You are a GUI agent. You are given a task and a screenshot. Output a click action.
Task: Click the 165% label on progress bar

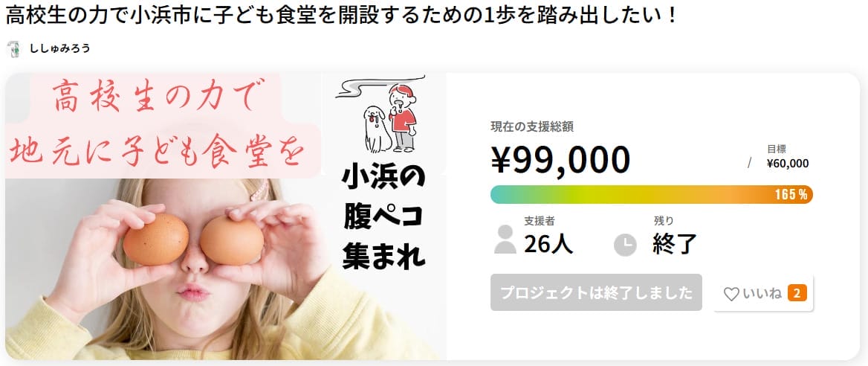[x=791, y=195]
